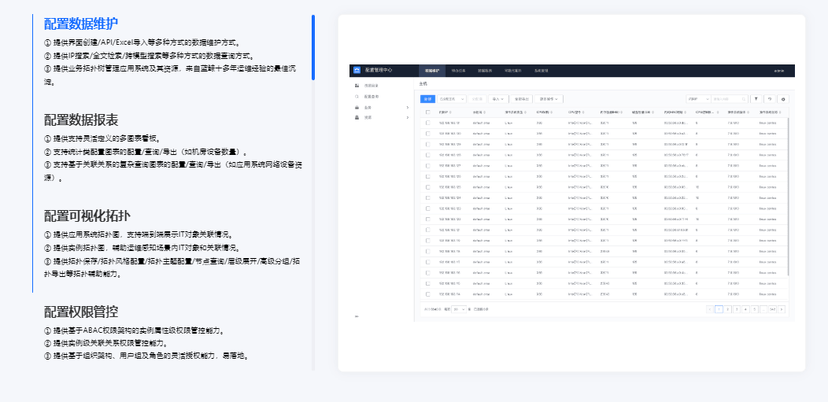This screenshot has height=402, width=828.
Task: Go to page 5 in the pagination
Action: 755,309
